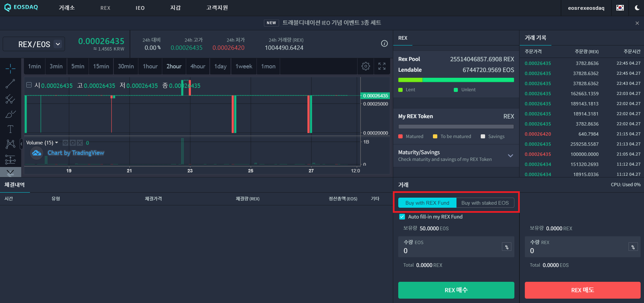The image size is (644, 303).
Task: Click the Lent/Unlent lendable progress bar
Action: pos(456,80)
